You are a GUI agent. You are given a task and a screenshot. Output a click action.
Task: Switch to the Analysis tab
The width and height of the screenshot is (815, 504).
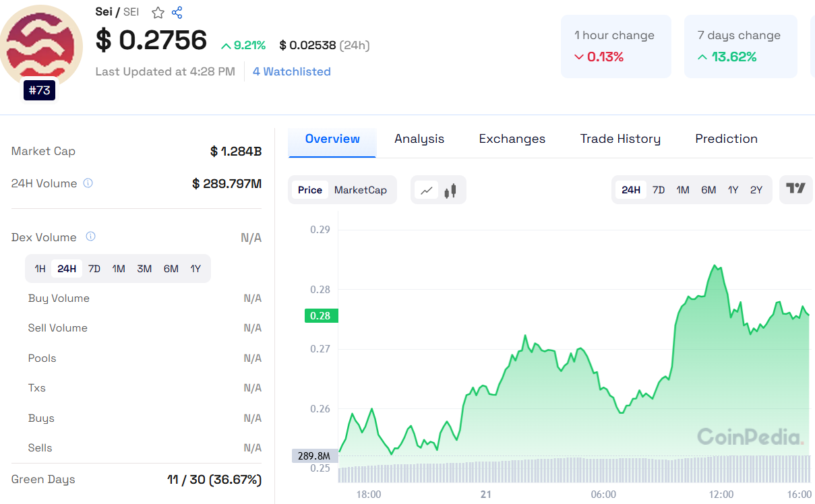[x=419, y=139]
